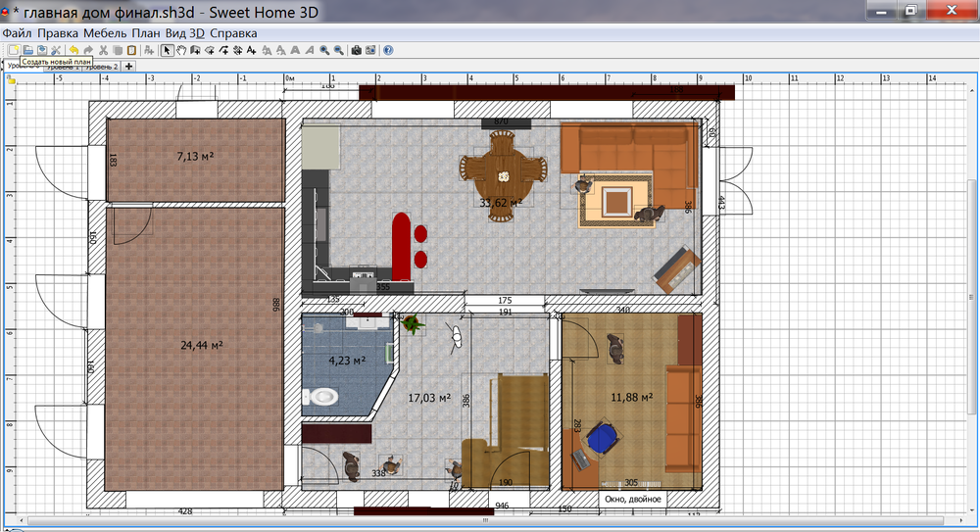This screenshot has width=980, height=532.
Task: Click the Decrease text size icon
Action: (281, 50)
